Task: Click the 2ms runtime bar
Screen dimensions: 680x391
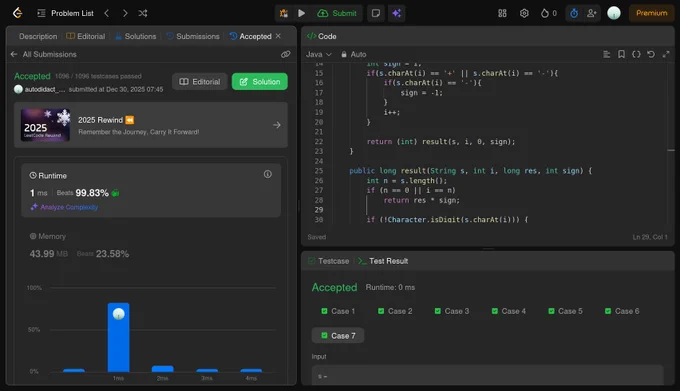Action: [x=163, y=369]
